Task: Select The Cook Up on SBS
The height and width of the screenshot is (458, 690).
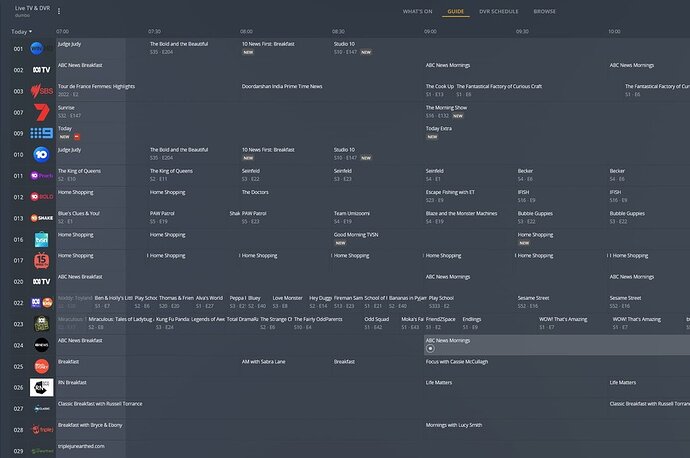Action: click(x=439, y=86)
